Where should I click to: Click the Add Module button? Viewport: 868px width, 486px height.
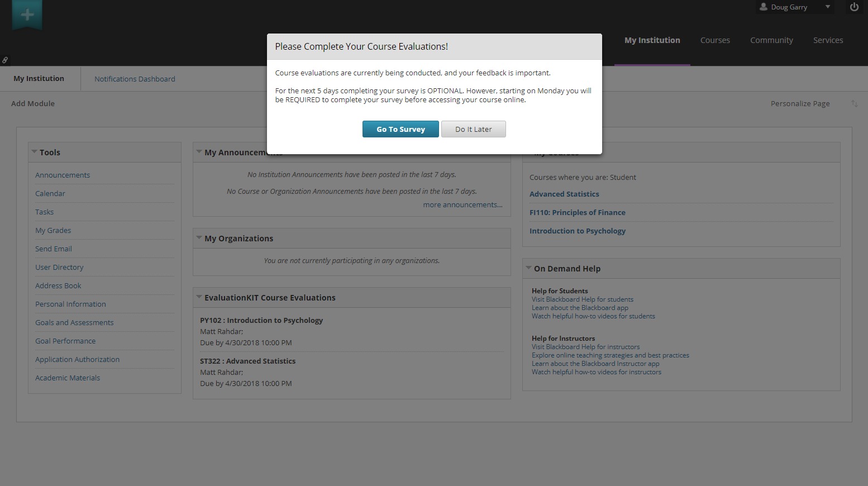click(x=33, y=104)
